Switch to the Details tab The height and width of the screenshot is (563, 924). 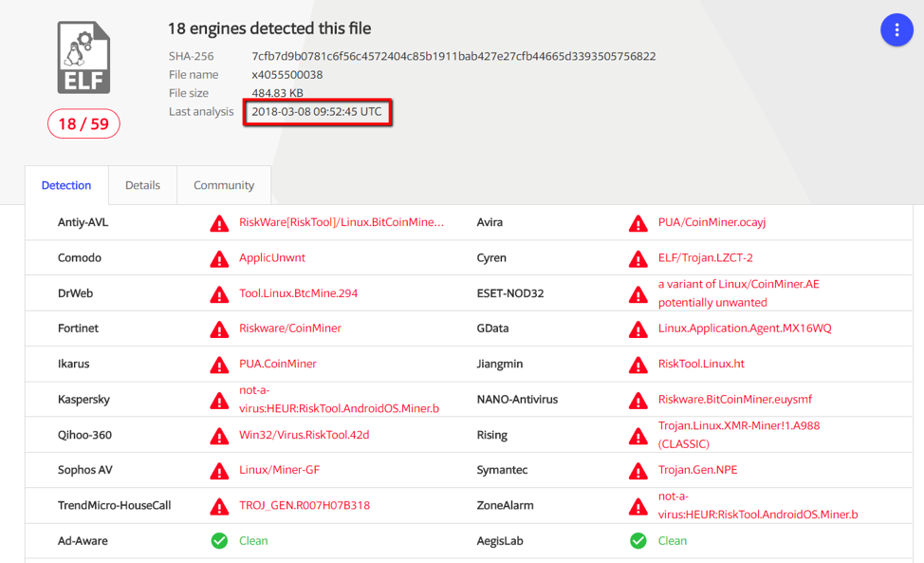[x=142, y=185]
